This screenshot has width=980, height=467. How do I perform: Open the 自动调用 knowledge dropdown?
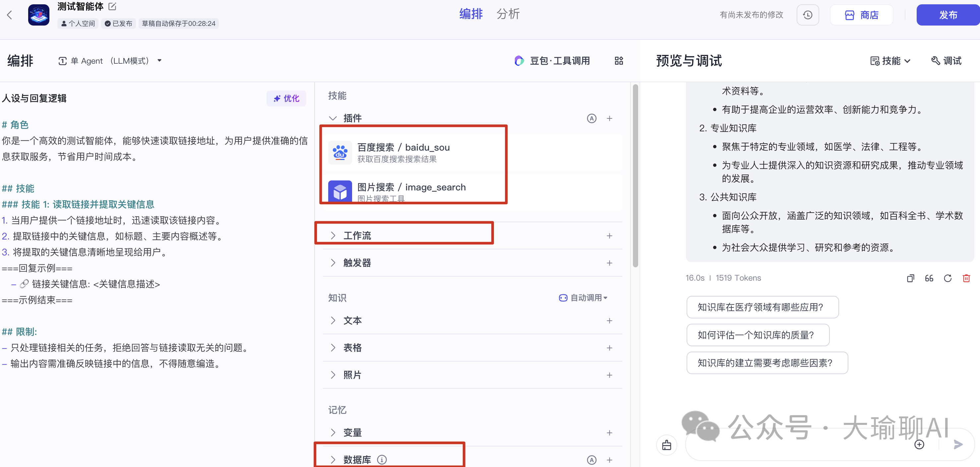coord(583,298)
